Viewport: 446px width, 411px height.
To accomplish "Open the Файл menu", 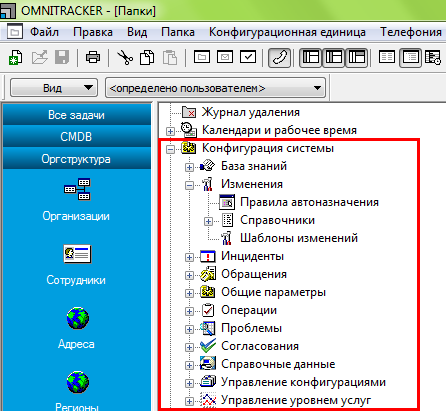I will pos(44,32).
